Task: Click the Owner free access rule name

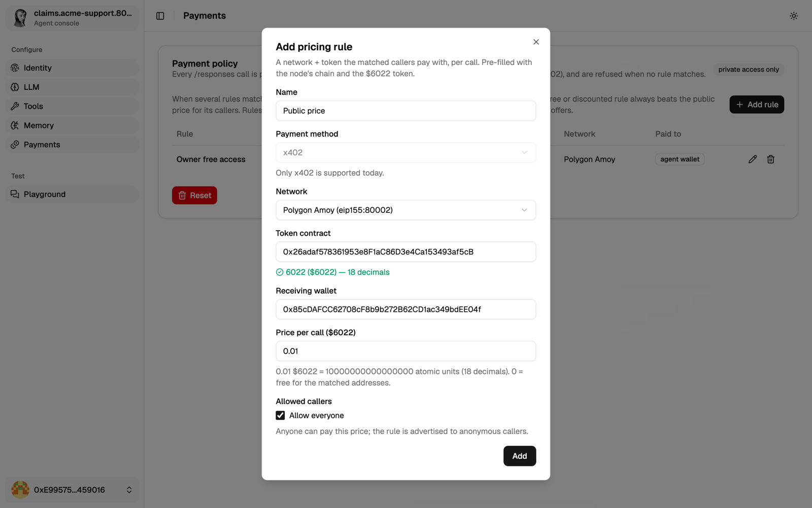Action: 211,159
